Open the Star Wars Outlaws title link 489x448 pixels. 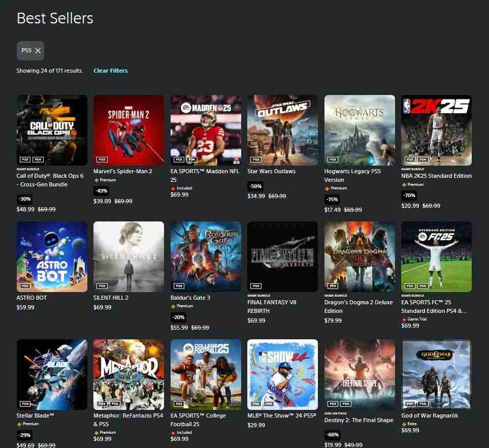[x=271, y=171]
